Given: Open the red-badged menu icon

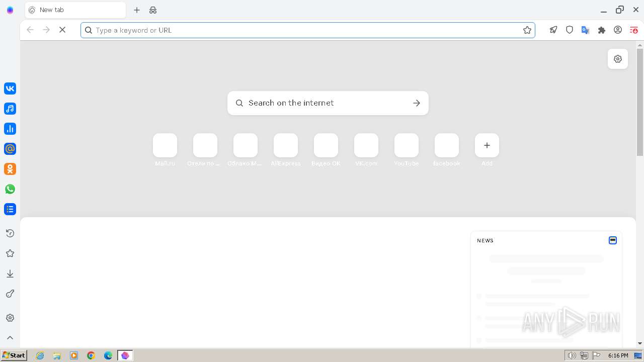Looking at the screenshot, I should click(x=634, y=30).
